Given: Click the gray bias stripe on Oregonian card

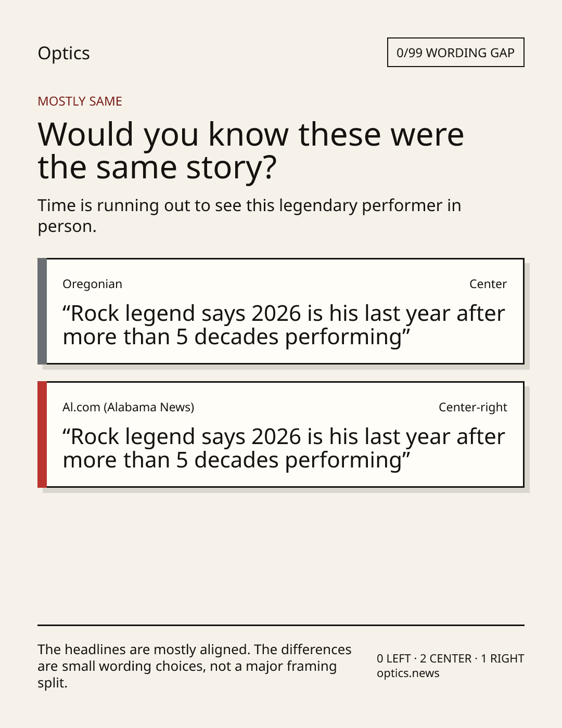Looking at the screenshot, I should tap(42, 311).
